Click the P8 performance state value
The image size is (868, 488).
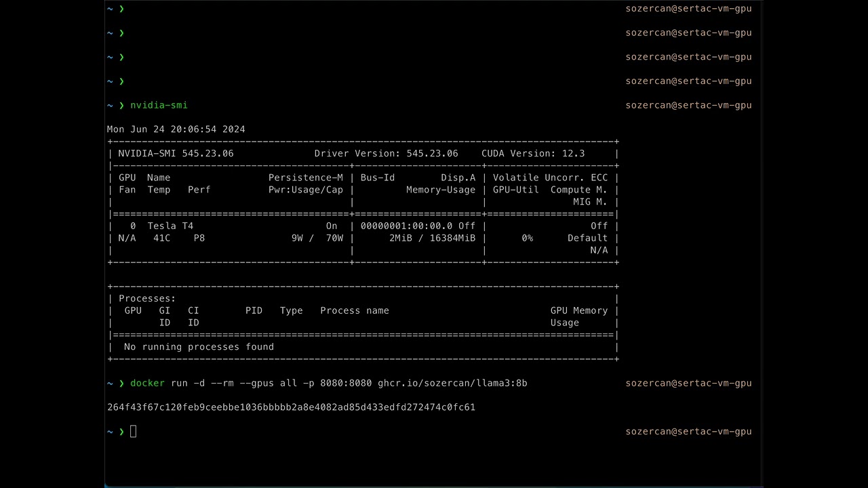point(199,238)
